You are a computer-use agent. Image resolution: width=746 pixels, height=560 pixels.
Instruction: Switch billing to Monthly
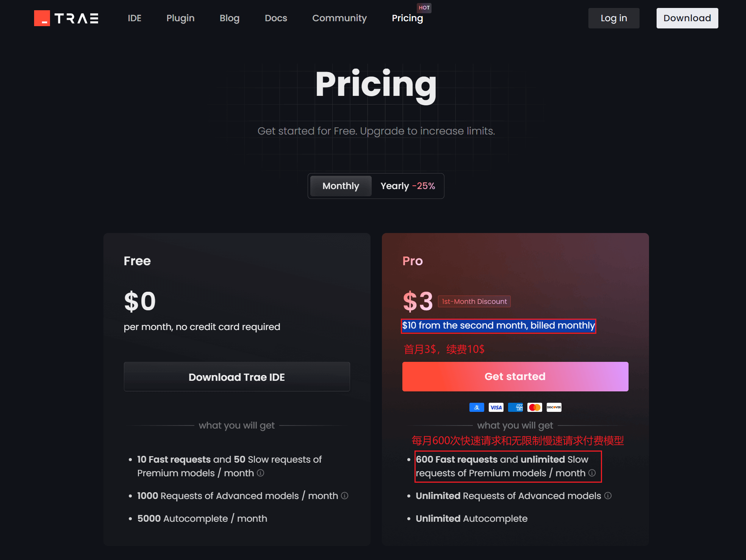(x=341, y=186)
